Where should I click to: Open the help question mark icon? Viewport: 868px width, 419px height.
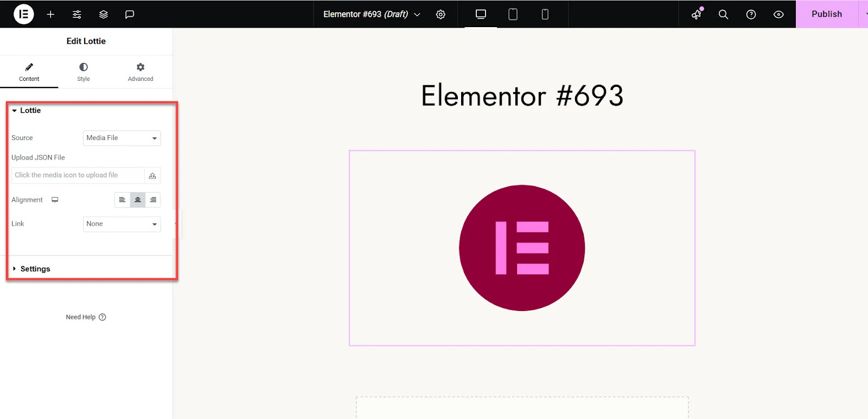[751, 14]
